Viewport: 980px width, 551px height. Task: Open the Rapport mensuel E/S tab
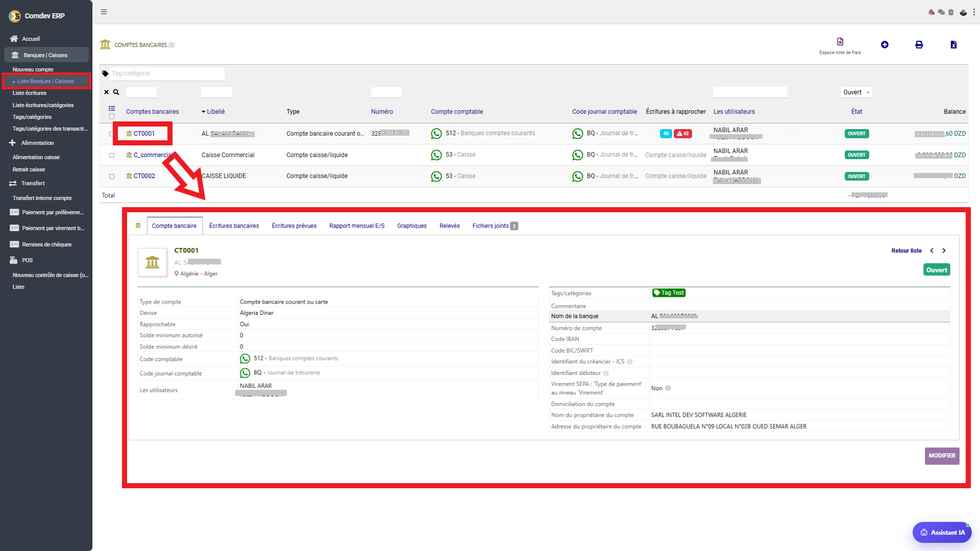[357, 226]
